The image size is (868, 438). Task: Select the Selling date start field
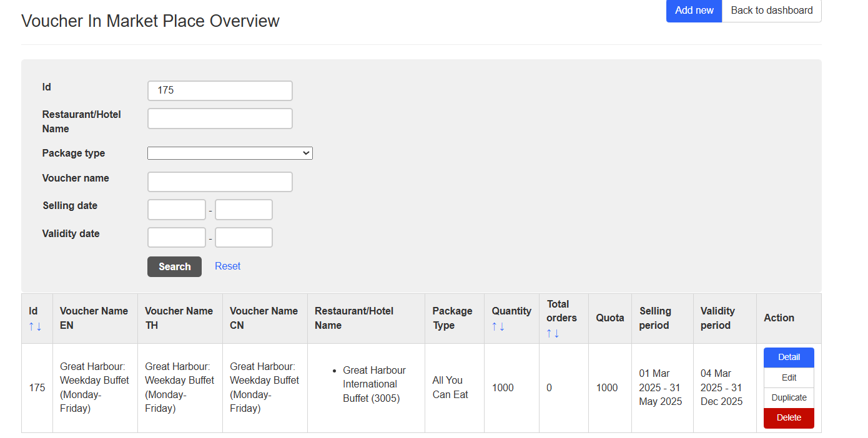(x=177, y=210)
